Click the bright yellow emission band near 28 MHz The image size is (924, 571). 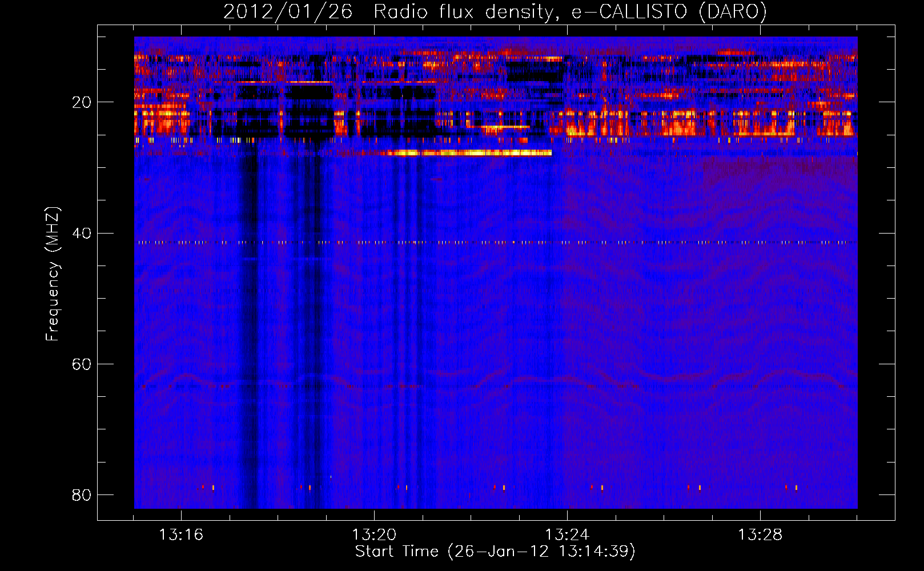click(469, 152)
